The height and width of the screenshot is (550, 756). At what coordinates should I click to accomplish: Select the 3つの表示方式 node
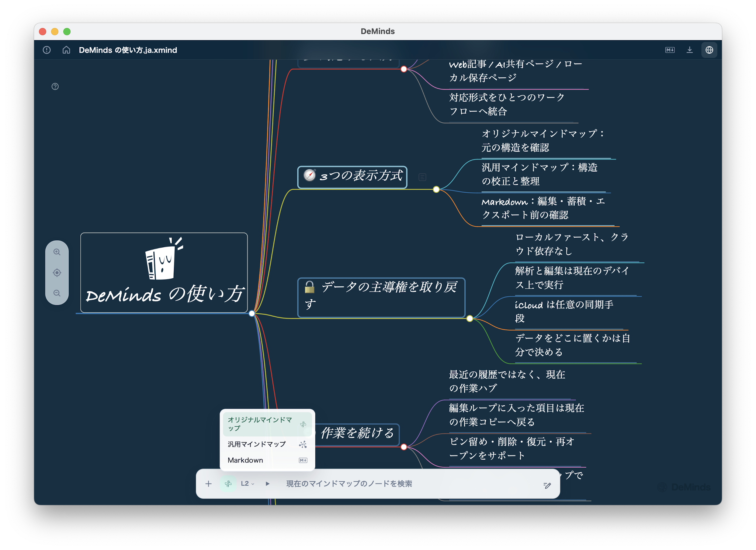352,177
